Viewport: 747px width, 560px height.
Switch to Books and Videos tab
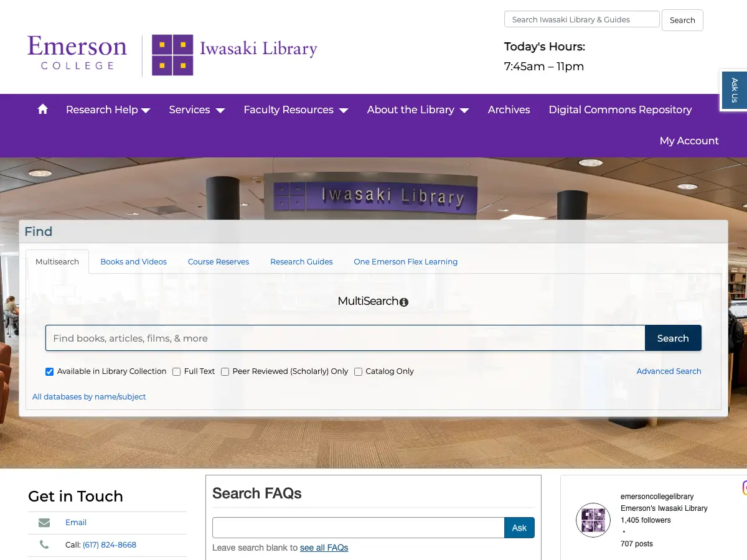coord(133,261)
